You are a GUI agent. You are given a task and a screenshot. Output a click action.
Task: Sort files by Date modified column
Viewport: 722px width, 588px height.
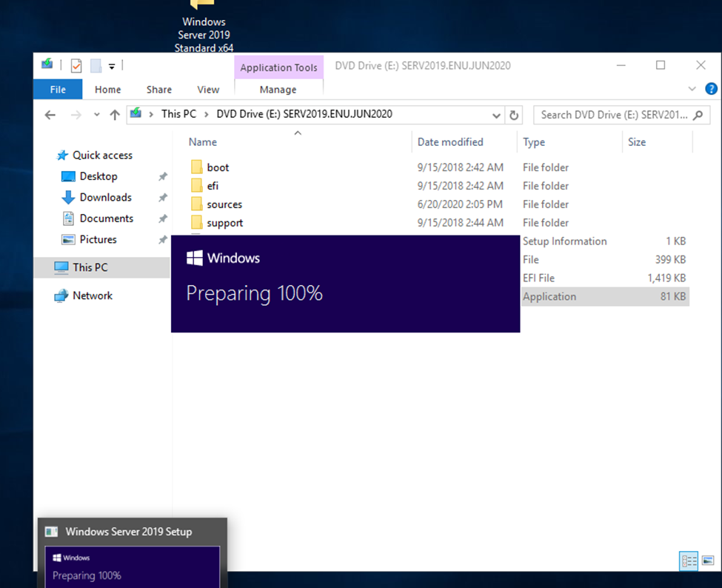coord(450,142)
